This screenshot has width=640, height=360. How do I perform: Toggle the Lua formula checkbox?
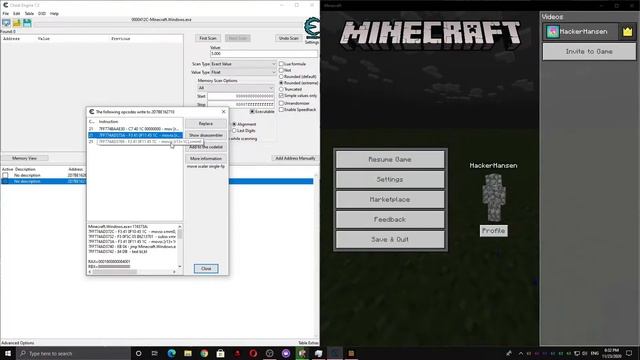coord(281,64)
